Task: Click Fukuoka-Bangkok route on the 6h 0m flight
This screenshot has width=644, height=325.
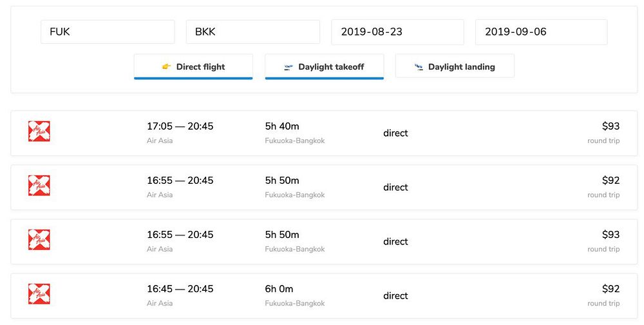Action: click(x=294, y=303)
